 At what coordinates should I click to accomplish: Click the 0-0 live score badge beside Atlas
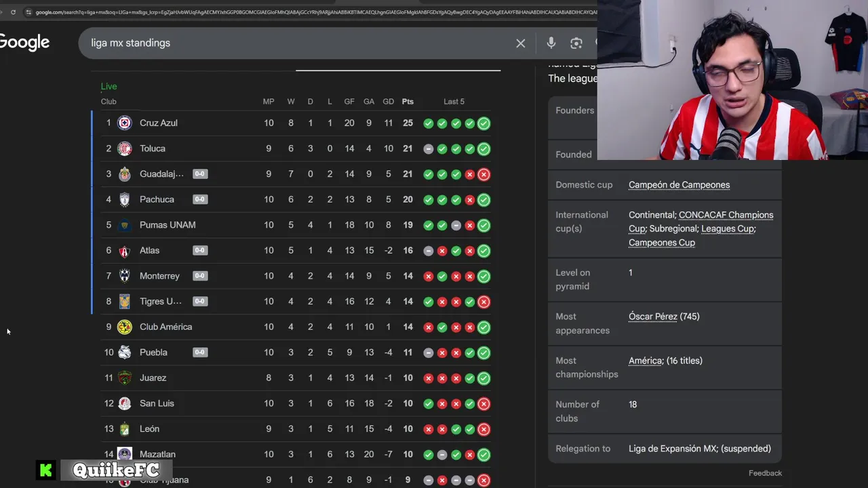200,250
